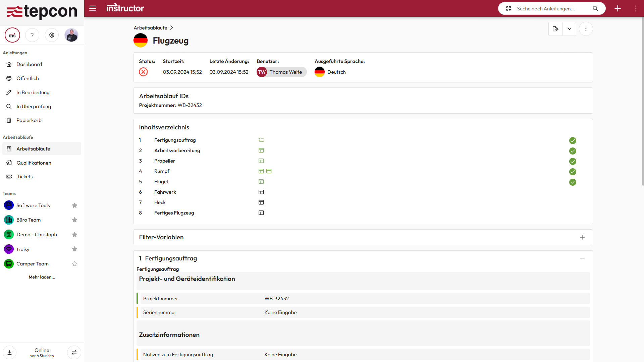The width and height of the screenshot is (644, 362).
Task: Click the download icon at sidebar bottom
Action: pyautogui.click(x=10, y=352)
